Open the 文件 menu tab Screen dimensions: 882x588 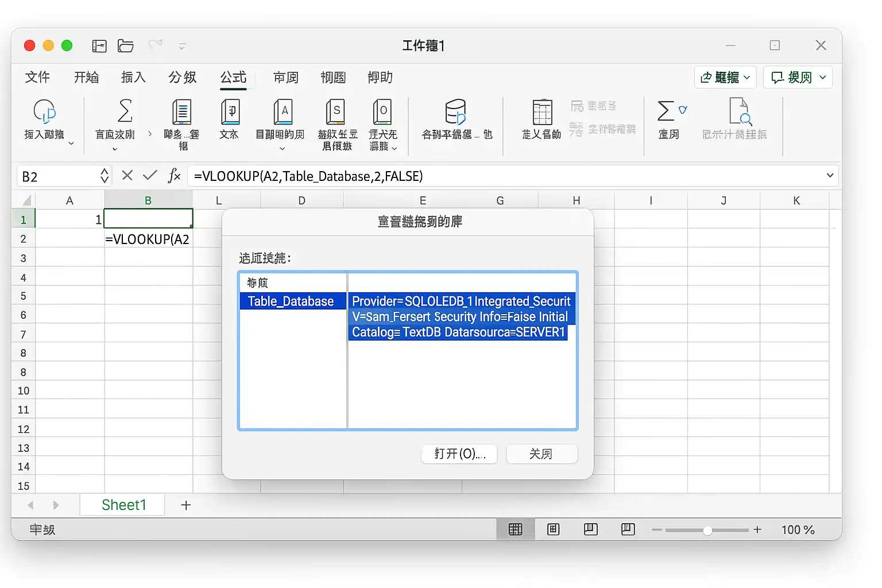pyautogui.click(x=37, y=78)
